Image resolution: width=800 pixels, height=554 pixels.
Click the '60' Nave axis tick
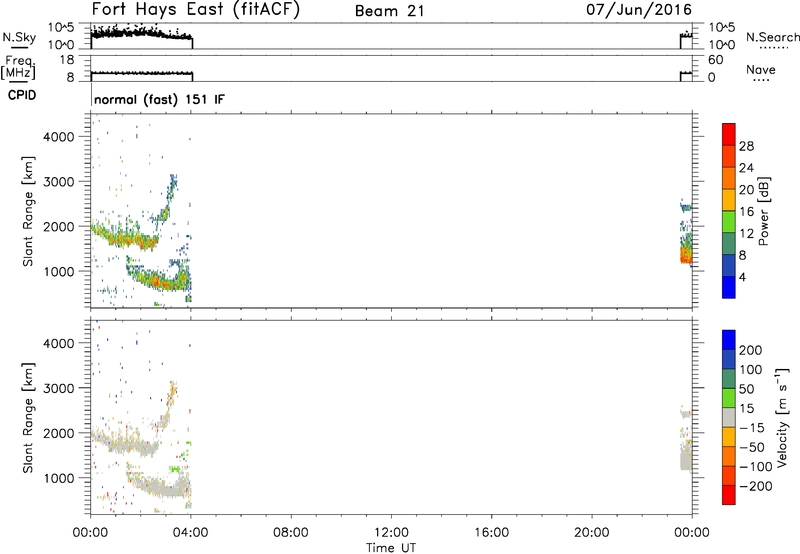click(715, 60)
